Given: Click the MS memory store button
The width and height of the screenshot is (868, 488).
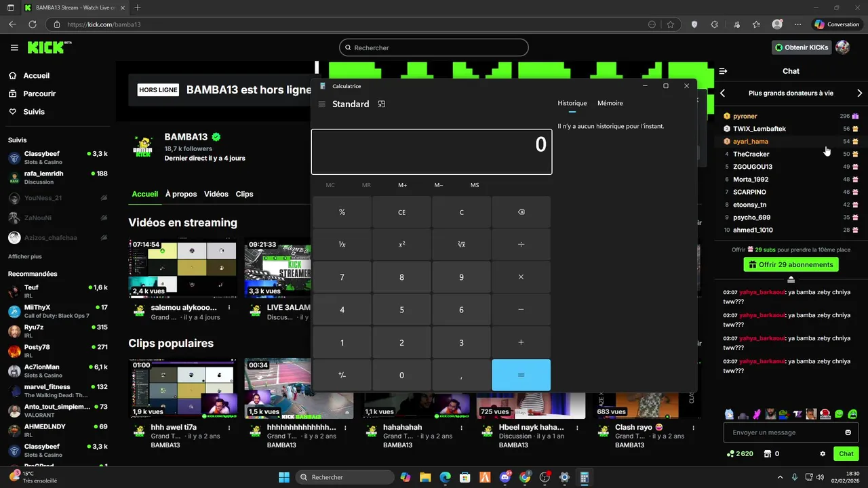Looking at the screenshot, I should tap(475, 185).
